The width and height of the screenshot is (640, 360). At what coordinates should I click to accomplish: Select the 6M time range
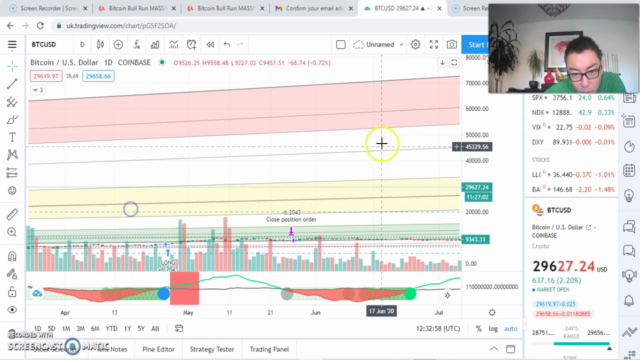[x=95, y=329]
